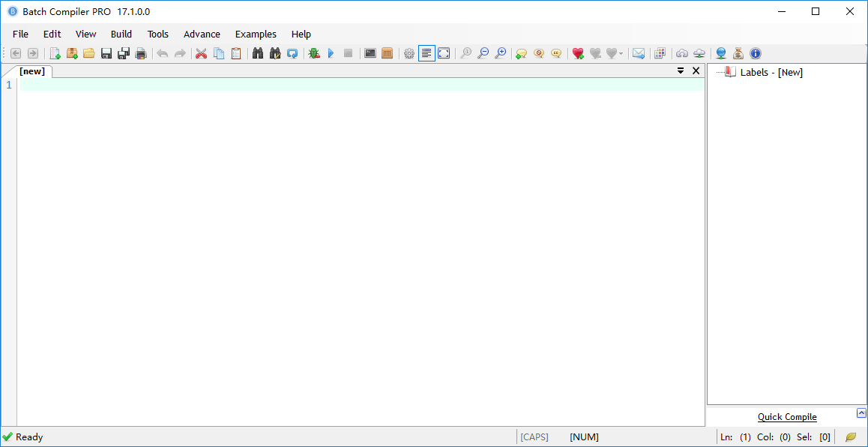Click in editor line 1

pyautogui.click(x=363, y=85)
